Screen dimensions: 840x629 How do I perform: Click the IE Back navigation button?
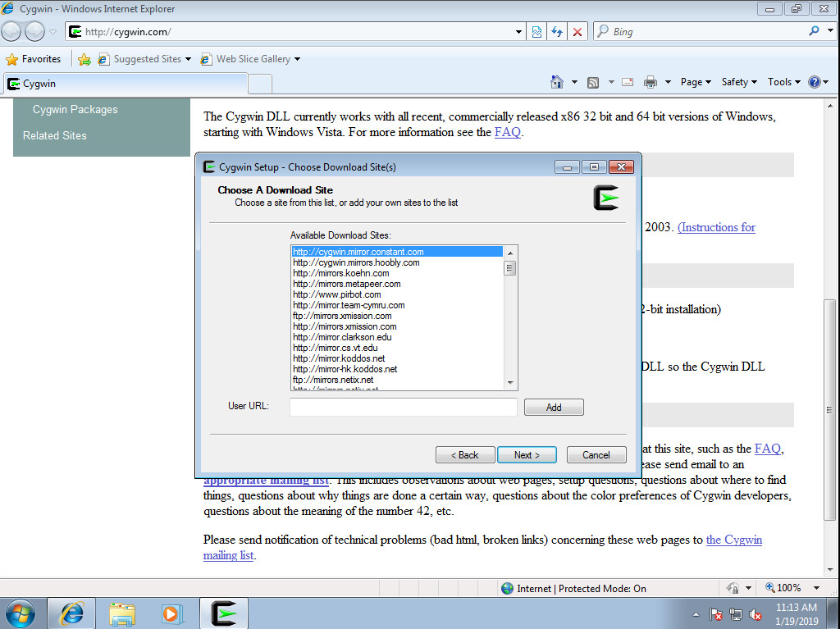pos(11,32)
